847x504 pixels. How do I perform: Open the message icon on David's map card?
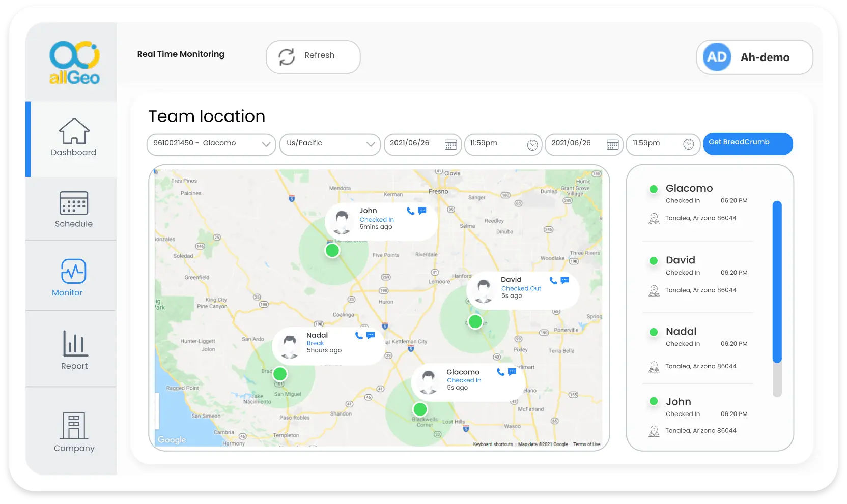coord(564,280)
